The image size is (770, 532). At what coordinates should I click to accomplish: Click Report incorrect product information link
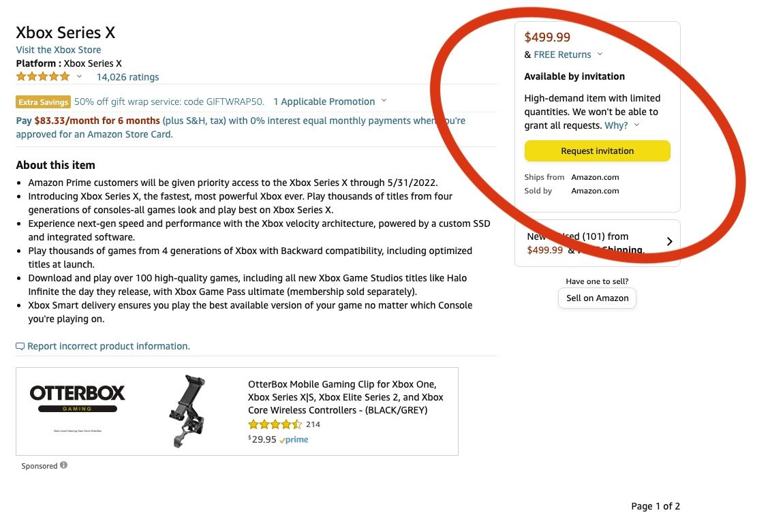[108, 346]
